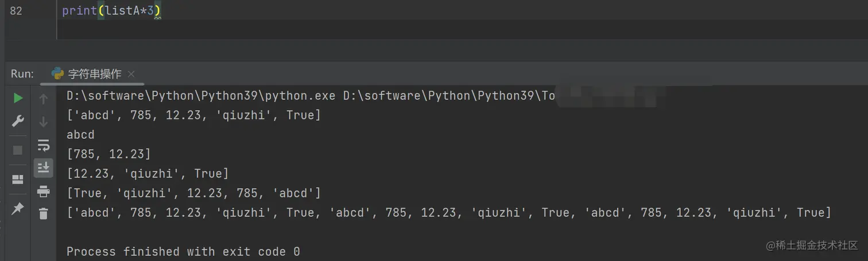Click the reversed list output line

click(x=193, y=193)
